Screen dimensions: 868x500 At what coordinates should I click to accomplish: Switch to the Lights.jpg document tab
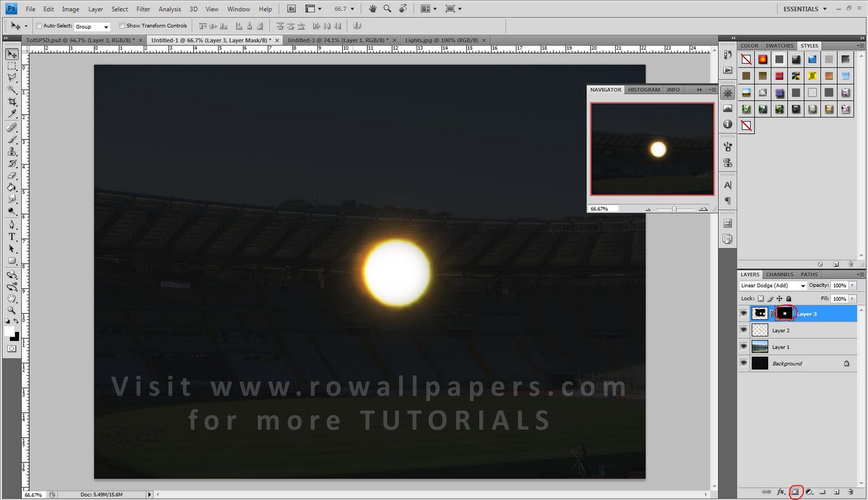point(441,40)
